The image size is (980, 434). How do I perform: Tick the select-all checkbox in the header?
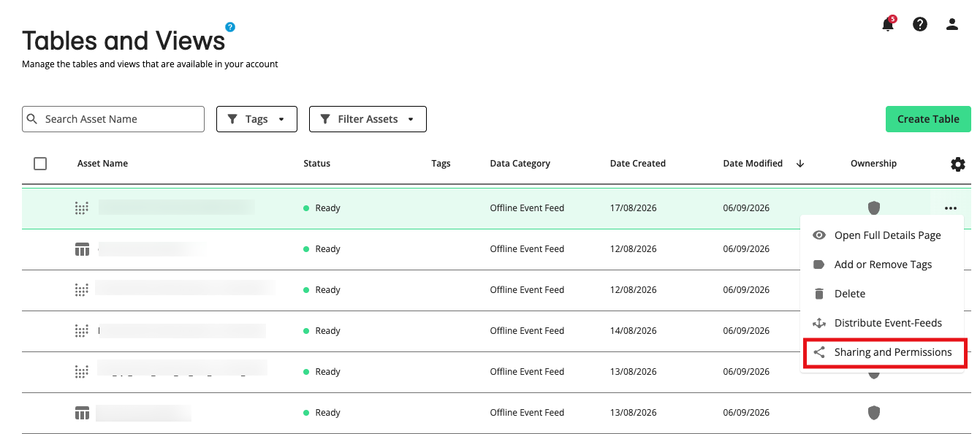tap(40, 164)
